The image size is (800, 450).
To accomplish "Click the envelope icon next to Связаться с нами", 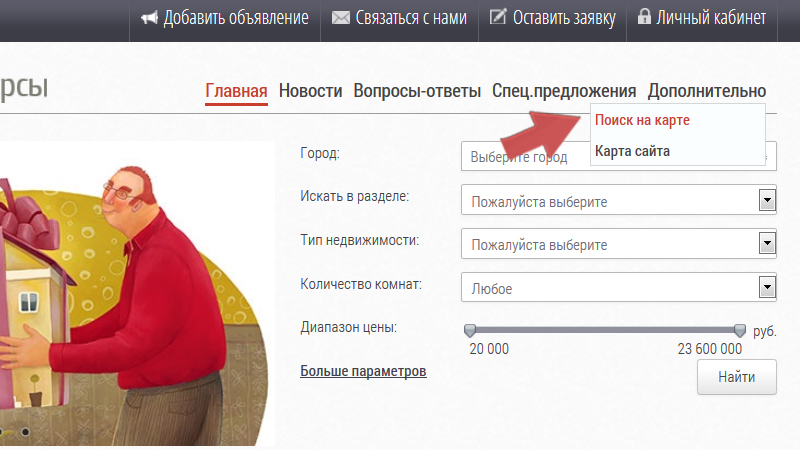I will pos(340,18).
